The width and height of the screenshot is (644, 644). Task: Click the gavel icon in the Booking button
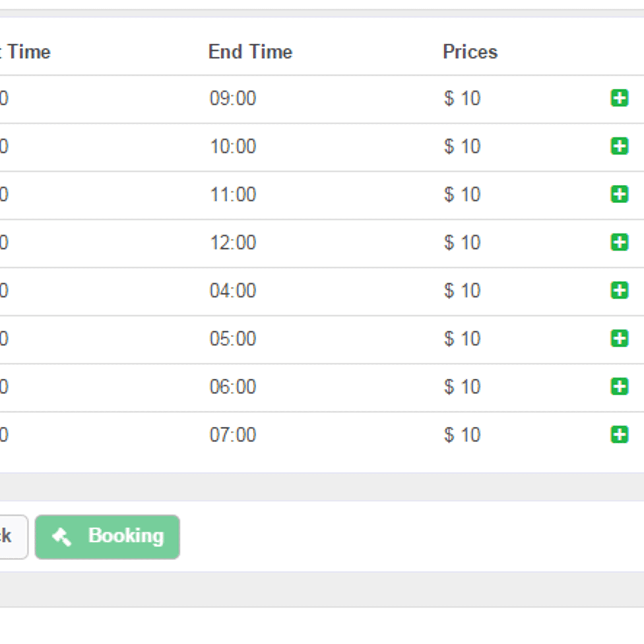tap(62, 537)
